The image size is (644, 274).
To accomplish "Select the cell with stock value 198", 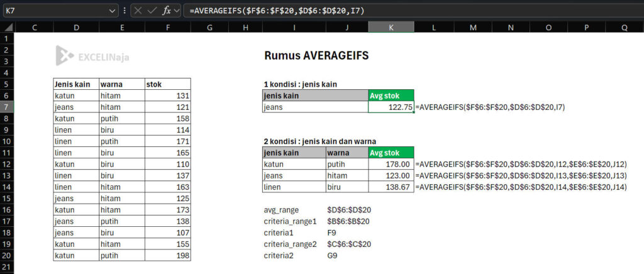I will [168, 256].
